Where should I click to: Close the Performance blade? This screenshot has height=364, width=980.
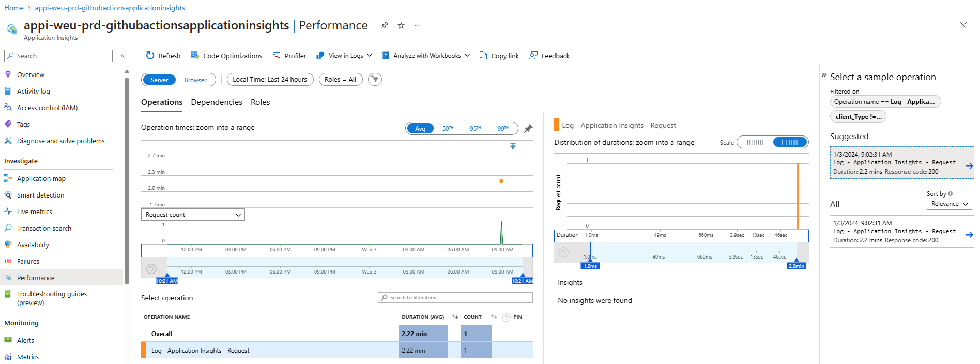tap(963, 25)
